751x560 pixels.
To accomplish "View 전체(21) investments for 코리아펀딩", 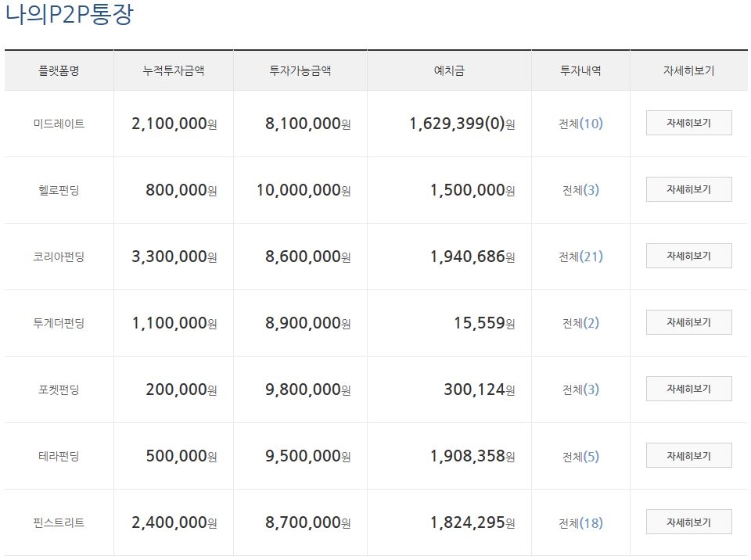I will pos(580,257).
